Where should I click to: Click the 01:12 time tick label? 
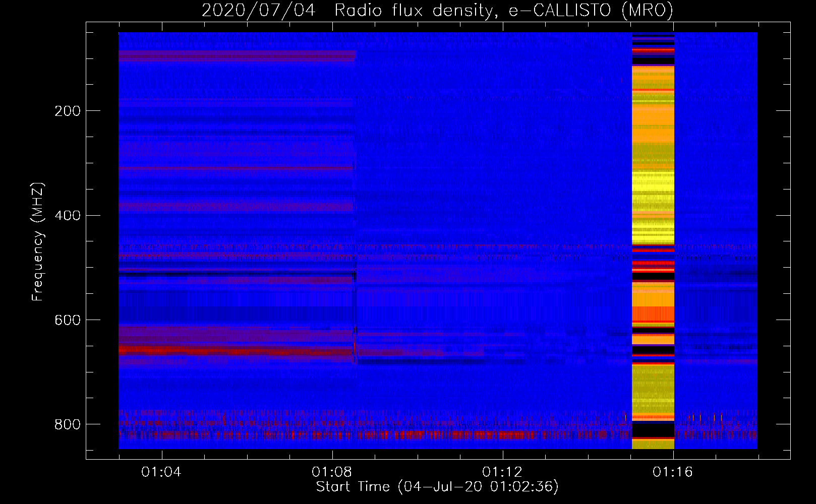502,472
